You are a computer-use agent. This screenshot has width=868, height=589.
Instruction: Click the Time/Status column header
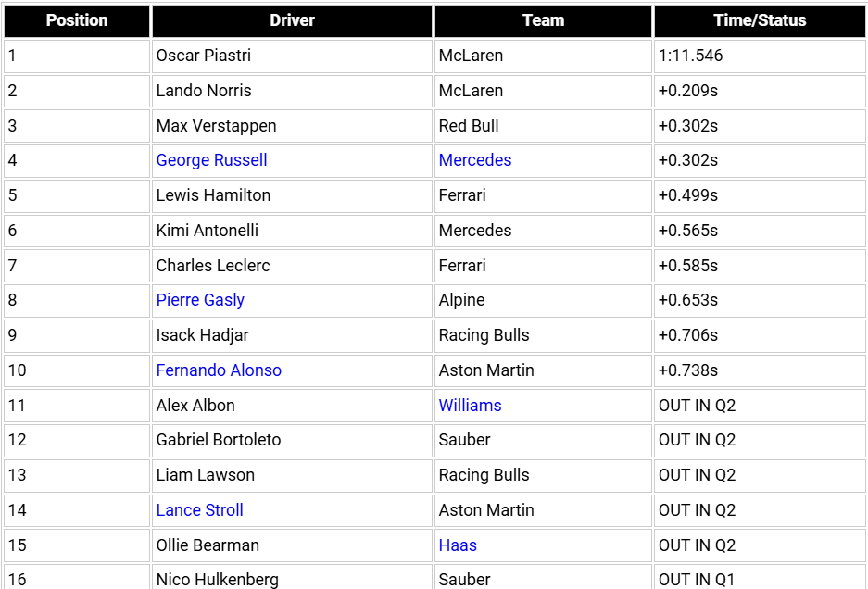[760, 21]
